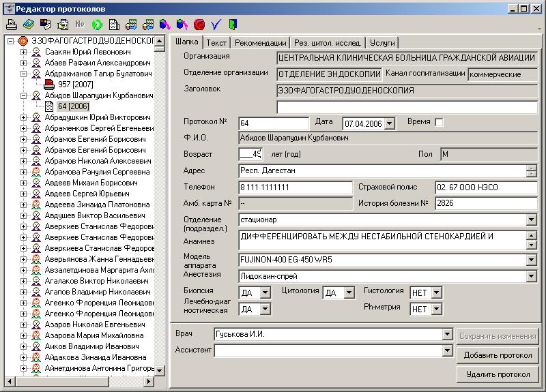Click the text document page toolbar icon
The width and height of the screenshot is (546, 392).
pos(114,25)
